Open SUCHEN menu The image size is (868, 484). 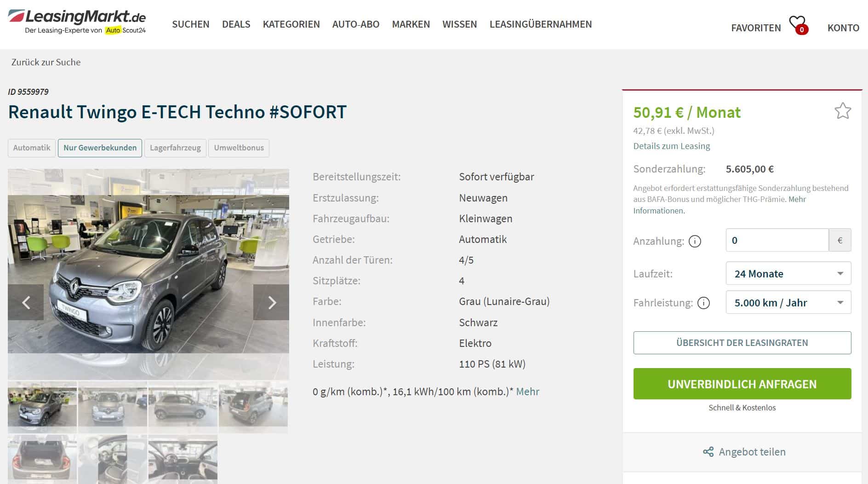(190, 24)
